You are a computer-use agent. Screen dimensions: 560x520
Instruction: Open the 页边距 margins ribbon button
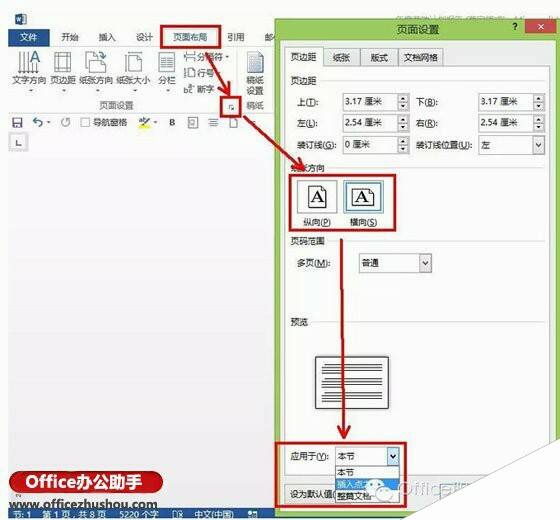[x=63, y=71]
